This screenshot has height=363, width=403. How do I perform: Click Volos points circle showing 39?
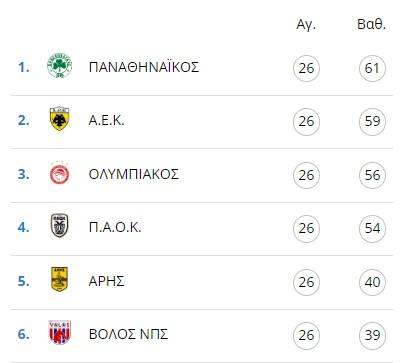pos(372,335)
